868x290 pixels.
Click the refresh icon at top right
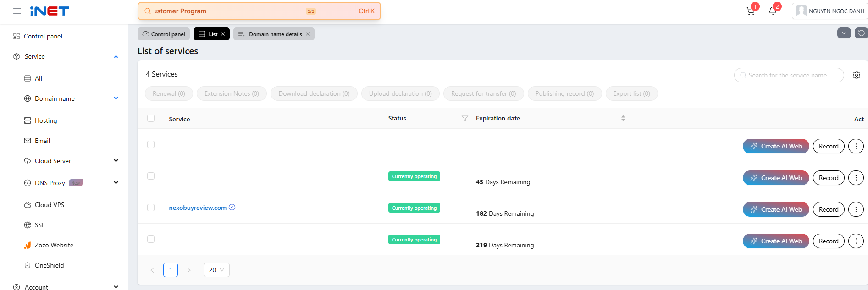[x=861, y=33]
